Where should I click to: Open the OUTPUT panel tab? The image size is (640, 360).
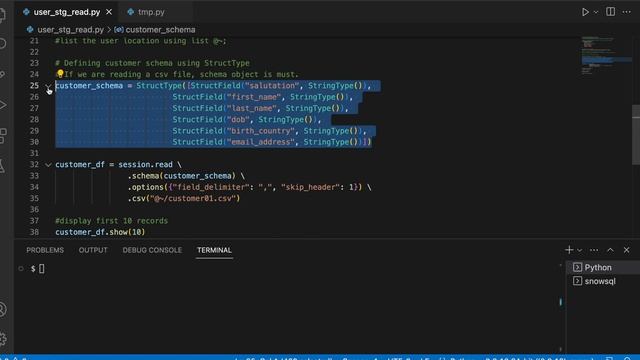pyautogui.click(x=93, y=250)
